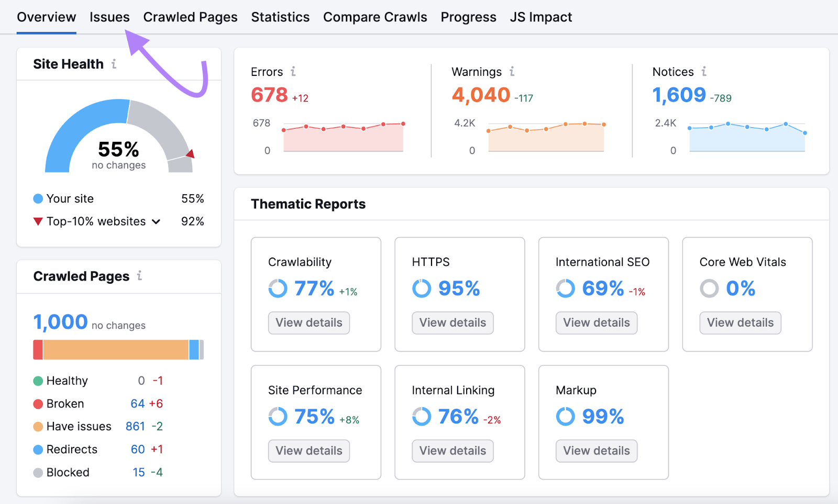
Task: Click the 1,609 notices count
Action: [679, 95]
